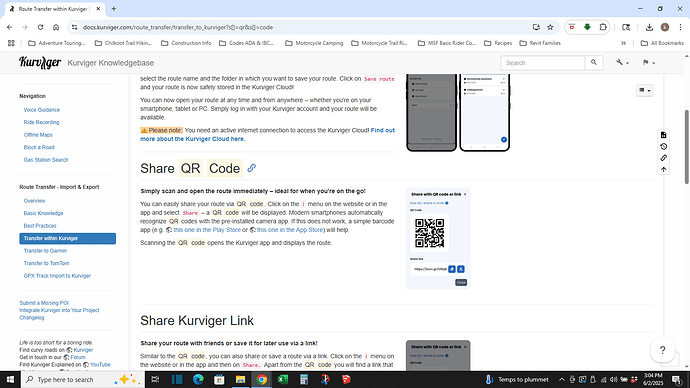Image resolution: width=690 pixels, height=388 pixels.
Task: Open GPX Track Import to Kurviger page
Action: (57, 276)
